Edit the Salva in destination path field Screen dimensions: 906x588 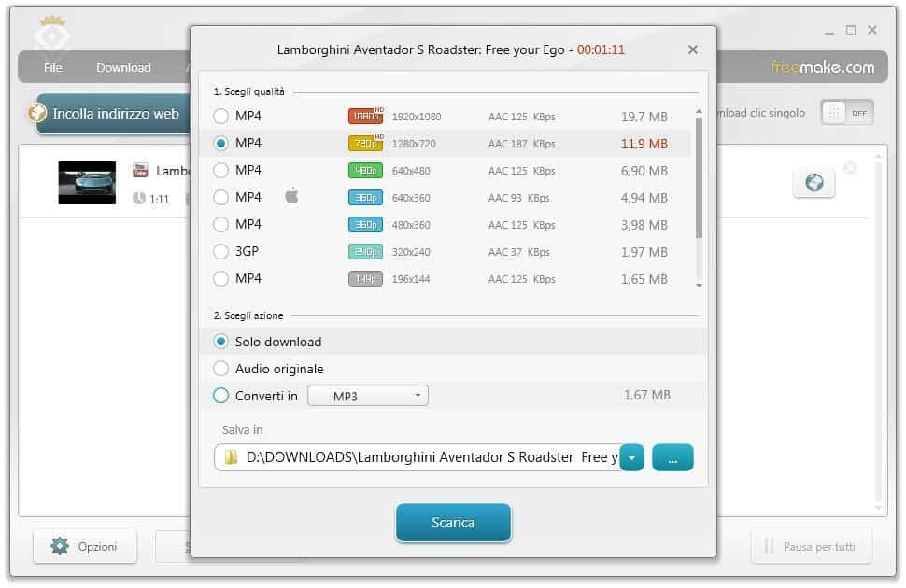pos(418,457)
